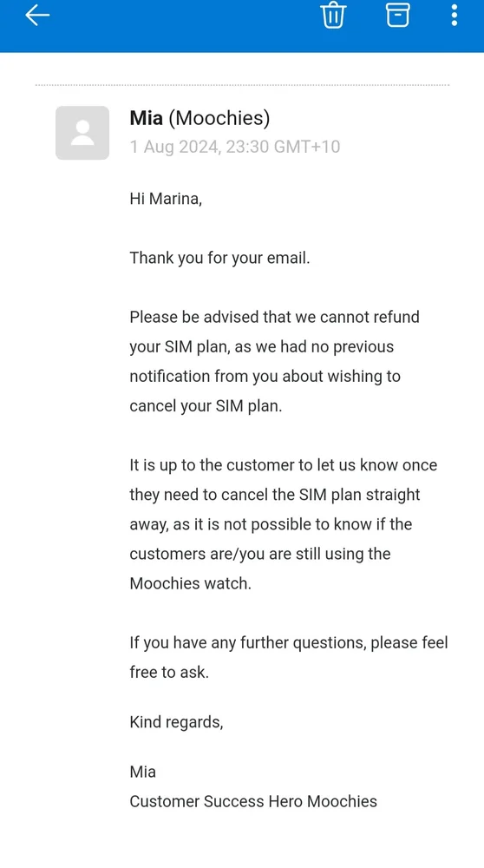This screenshot has width=484, height=868.
Task: Open the three-dot more options menu
Action: tap(455, 15)
